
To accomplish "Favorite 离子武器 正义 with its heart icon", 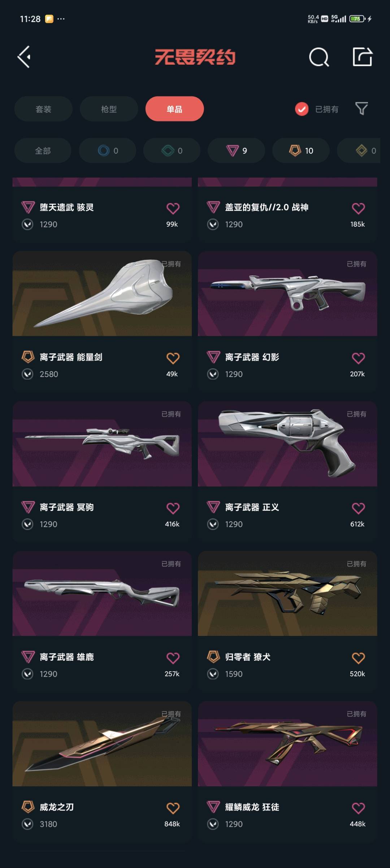I will coord(358,508).
